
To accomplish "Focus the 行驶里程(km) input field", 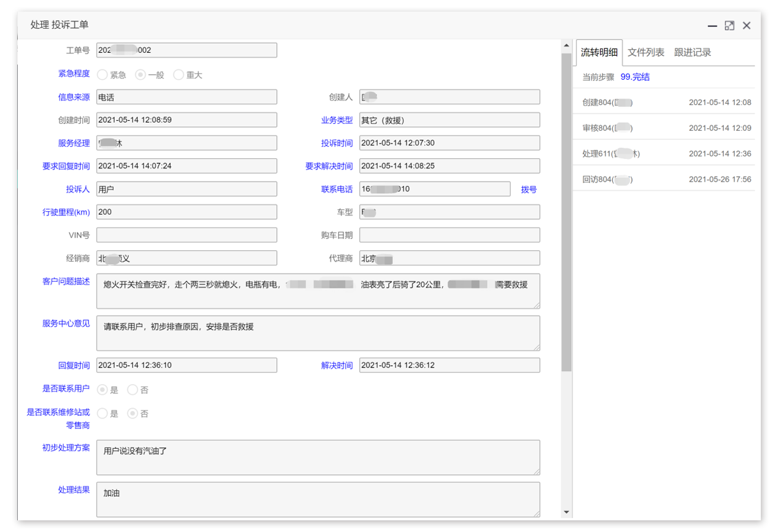I will click(x=187, y=212).
